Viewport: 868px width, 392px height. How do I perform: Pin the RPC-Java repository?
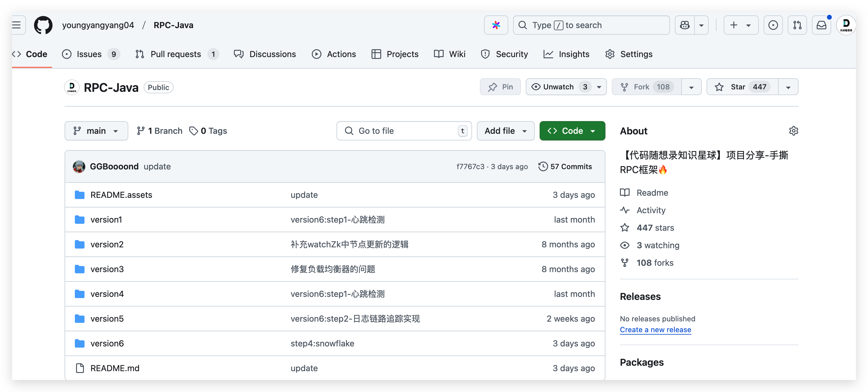500,87
